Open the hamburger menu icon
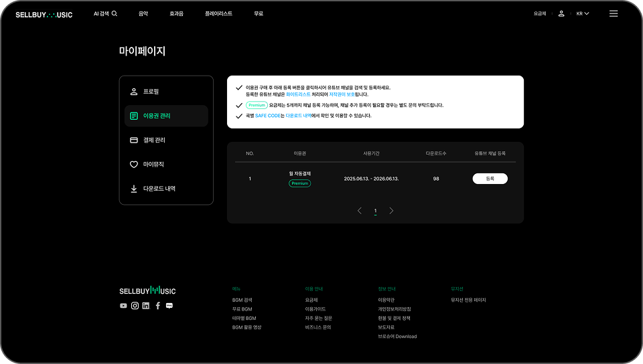The image size is (643, 364). coord(614,13)
